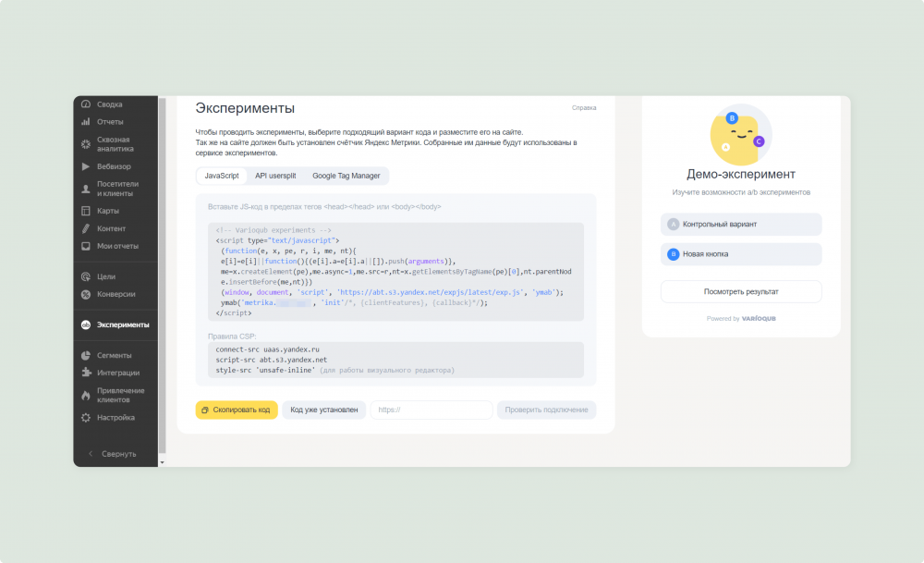The height and width of the screenshot is (563, 924).
Task: Collapse the sidebar with Свернуть chevron
Action: pyautogui.click(x=91, y=454)
